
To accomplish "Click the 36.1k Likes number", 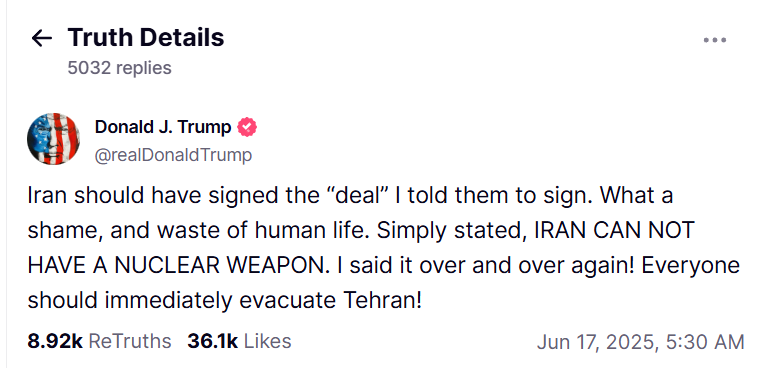I will click(213, 341).
